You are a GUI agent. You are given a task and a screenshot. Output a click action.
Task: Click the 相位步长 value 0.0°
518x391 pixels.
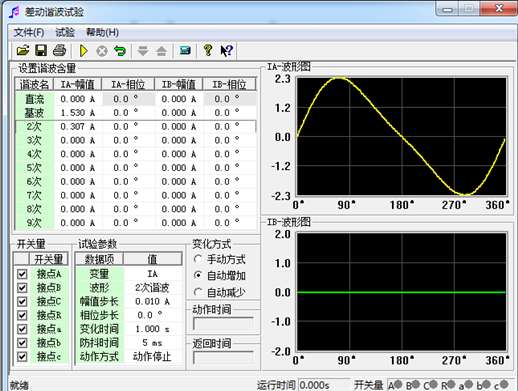153,315
